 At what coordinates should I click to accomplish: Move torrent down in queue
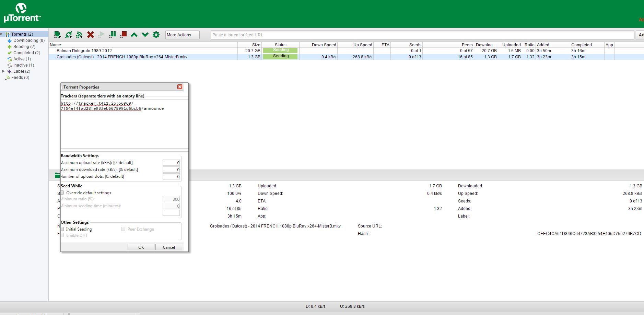tap(145, 35)
